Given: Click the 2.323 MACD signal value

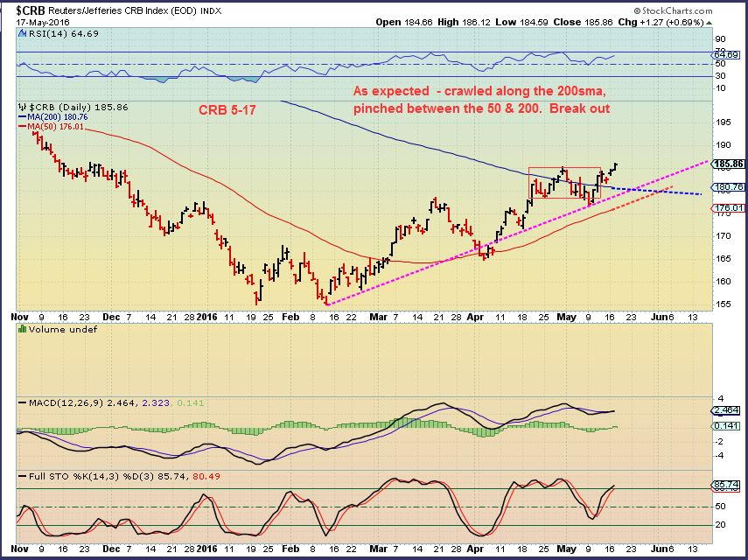Looking at the screenshot, I should point(156,403).
